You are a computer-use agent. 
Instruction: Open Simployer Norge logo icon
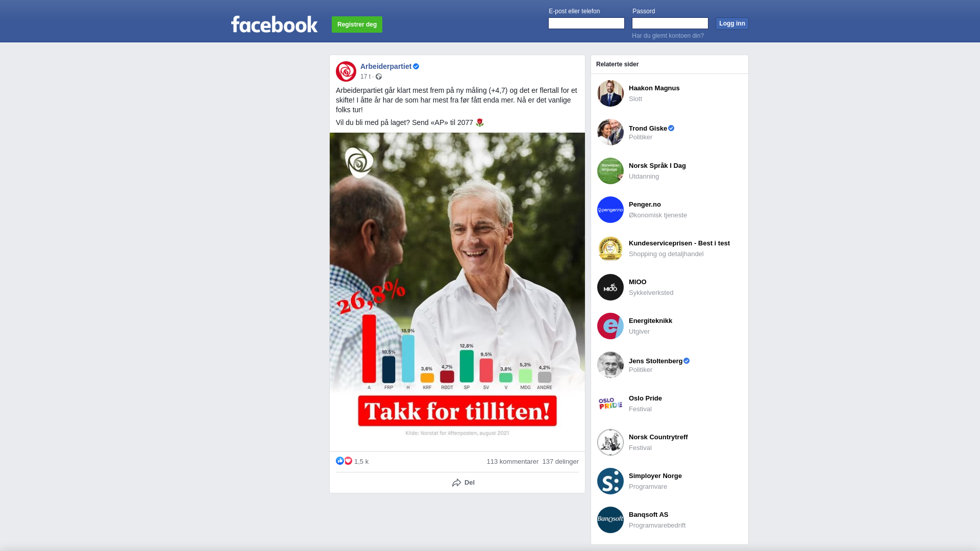point(610,481)
